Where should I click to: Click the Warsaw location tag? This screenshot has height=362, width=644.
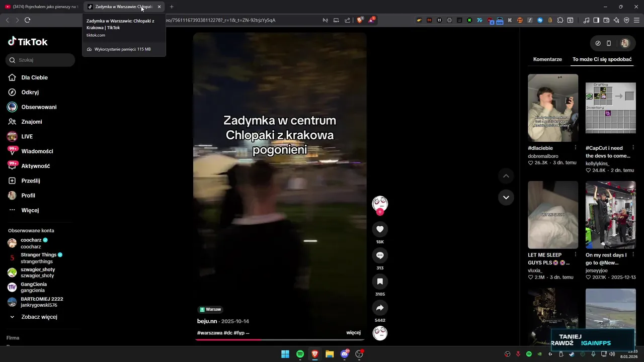click(x=210, y=309)
